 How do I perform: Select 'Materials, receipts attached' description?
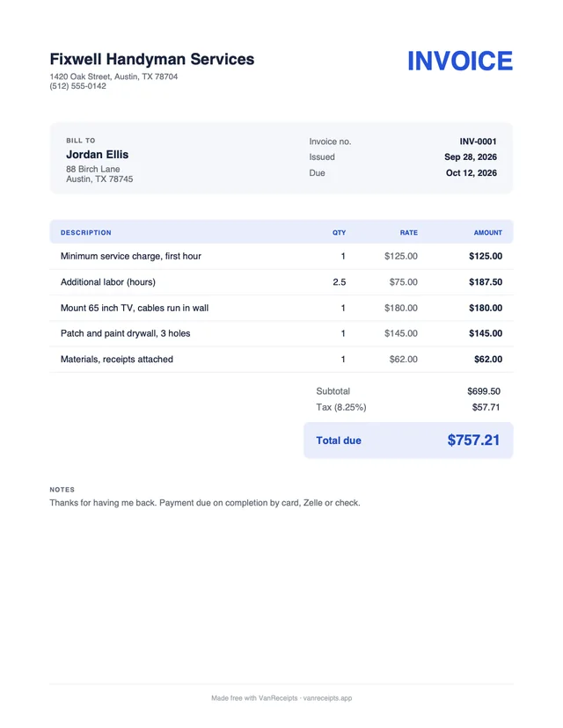(117, 360)
